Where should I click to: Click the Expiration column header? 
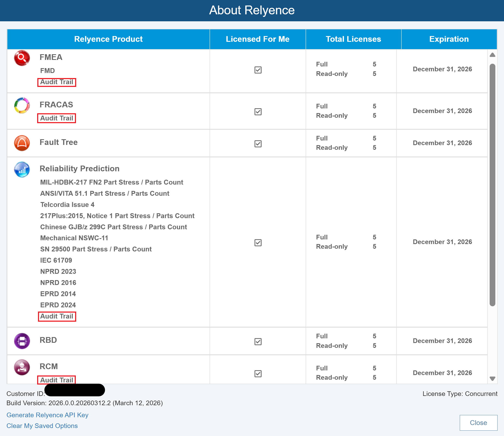pos(449,39)
